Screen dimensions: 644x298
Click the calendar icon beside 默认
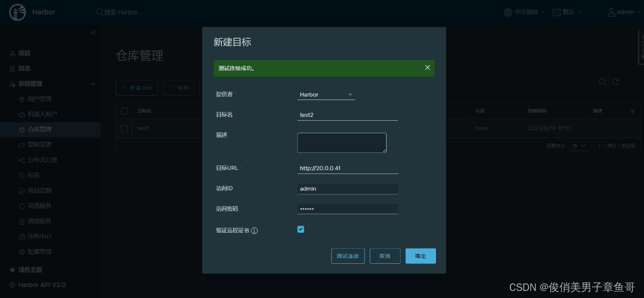[556, 12]
